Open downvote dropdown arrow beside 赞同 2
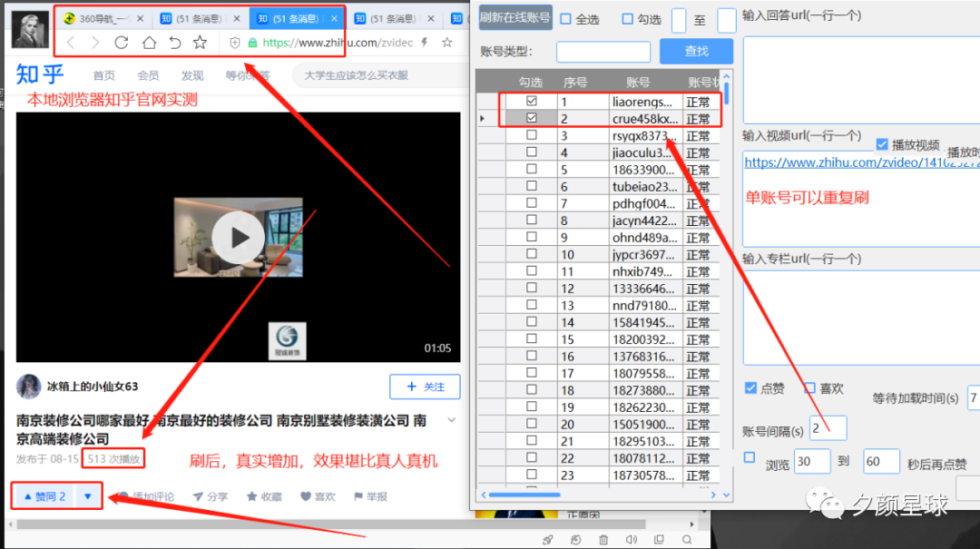The height and width of the screenshot is (549, 980). [88, 496]
